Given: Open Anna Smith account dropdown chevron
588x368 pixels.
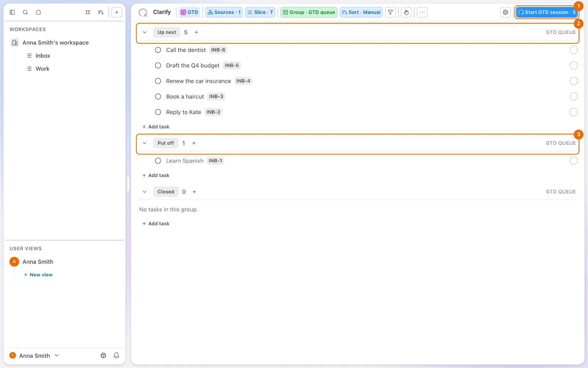Looking at the screenshot, I should point(57,355).
